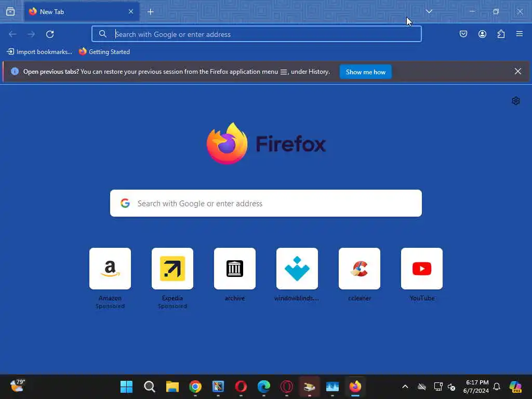This screenshot has height=399, width=532.
Task: Open Copilot preview icon in taskbar
Action: click(516, 387)
